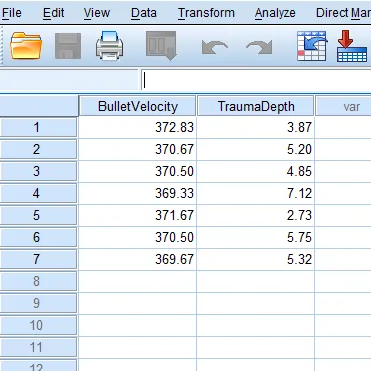Click TraumaDepth cell 5.20
The image size is (371, 371).
pyautogui.click(x=256, y=149)
